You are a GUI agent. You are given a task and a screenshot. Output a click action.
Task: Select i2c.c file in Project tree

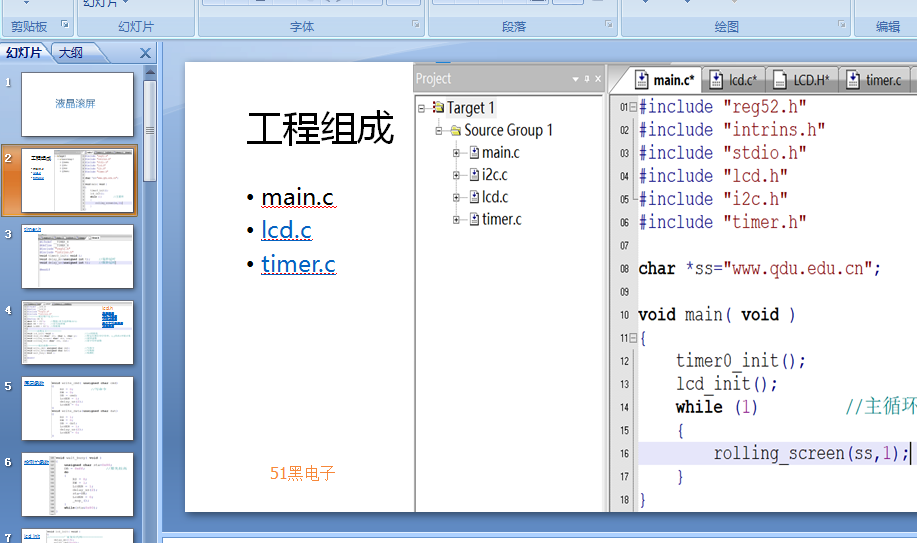coord(495,174)
